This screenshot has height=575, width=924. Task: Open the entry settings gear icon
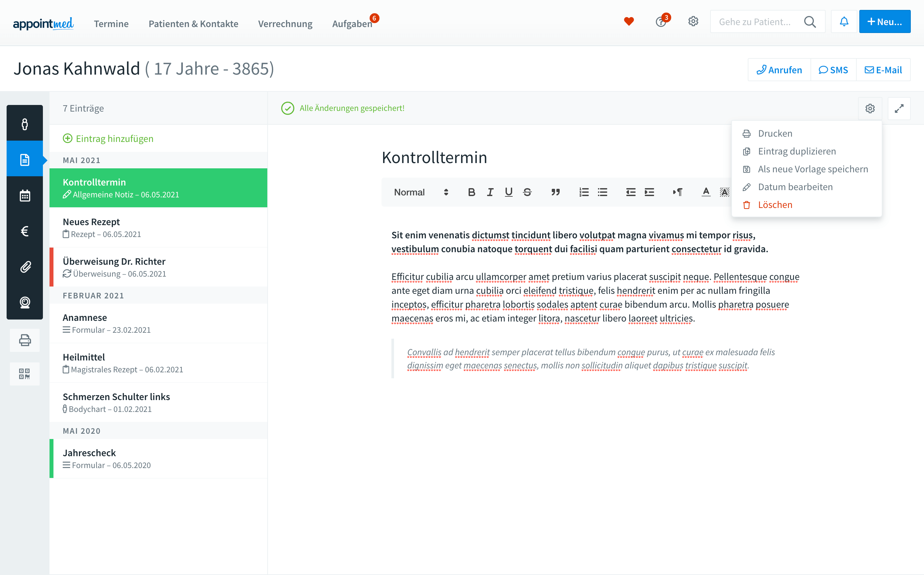pos(870,109)
